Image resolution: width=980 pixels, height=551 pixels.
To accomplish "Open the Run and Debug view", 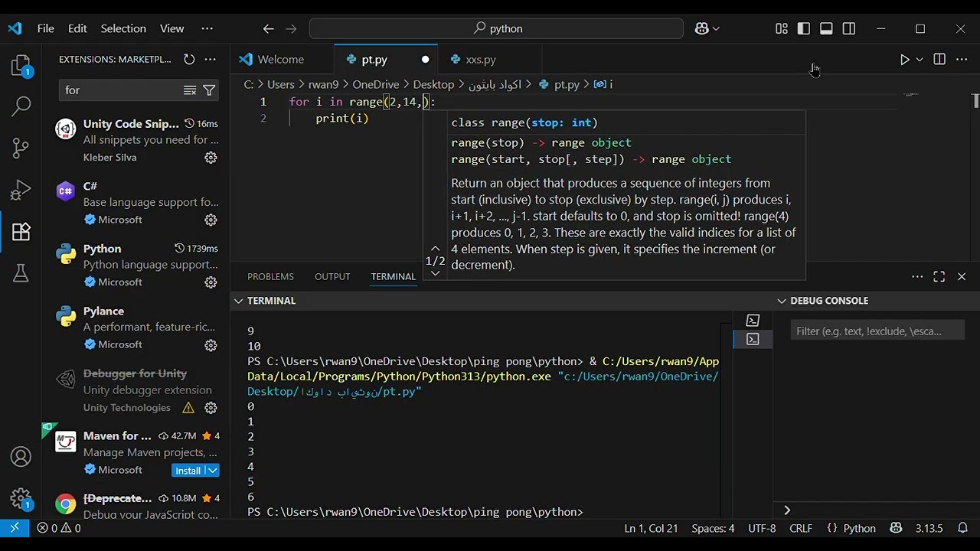I will 21,190.
